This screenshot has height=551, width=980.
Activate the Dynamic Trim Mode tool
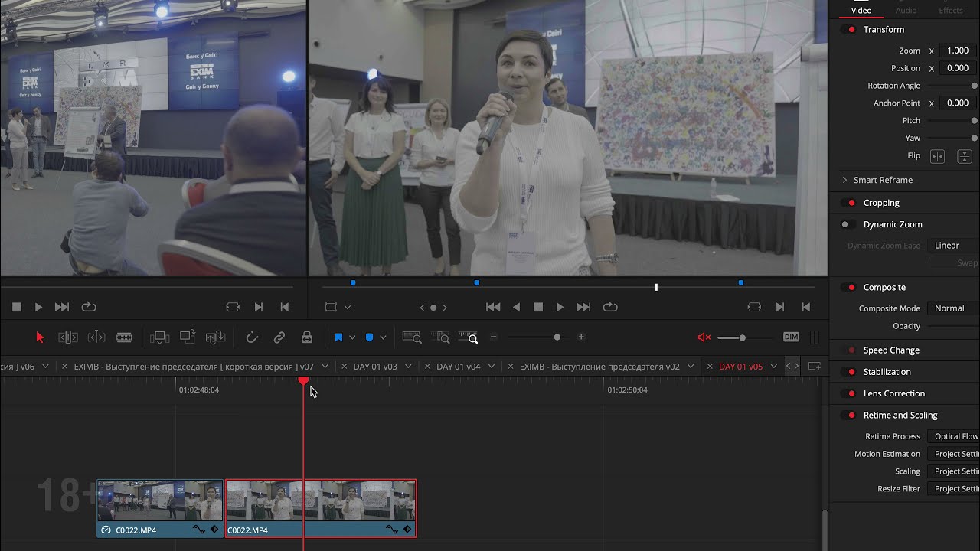(x=96, y=337)
